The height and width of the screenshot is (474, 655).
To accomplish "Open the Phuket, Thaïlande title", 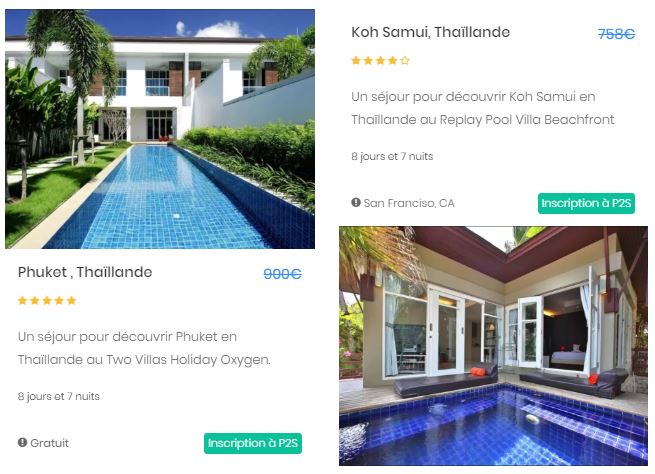I will point(85,272).
